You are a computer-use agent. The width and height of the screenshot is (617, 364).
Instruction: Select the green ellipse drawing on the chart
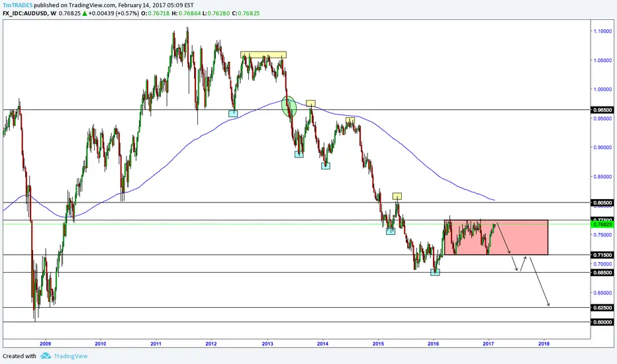(x=289, y=106)
